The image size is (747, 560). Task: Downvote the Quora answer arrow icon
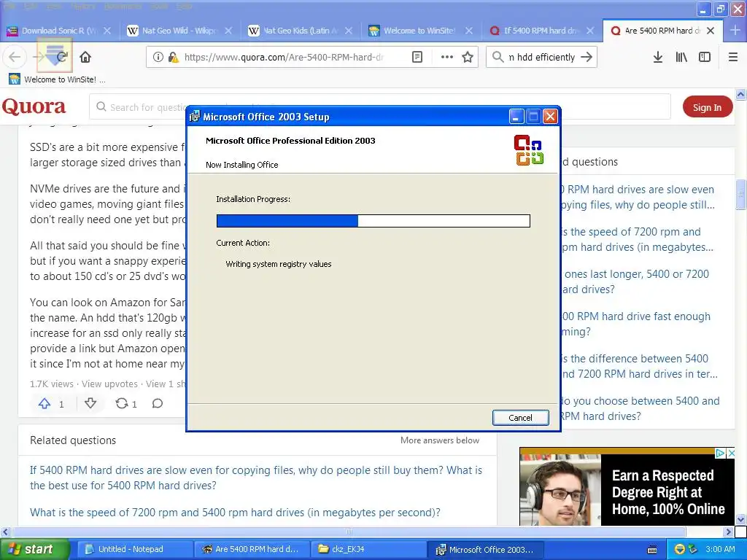(90, 404)
